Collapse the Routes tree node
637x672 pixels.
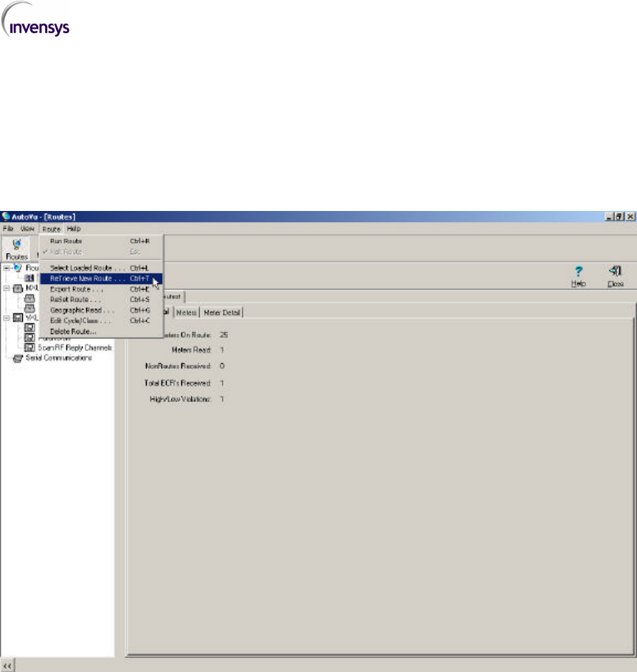click(7, 268)
